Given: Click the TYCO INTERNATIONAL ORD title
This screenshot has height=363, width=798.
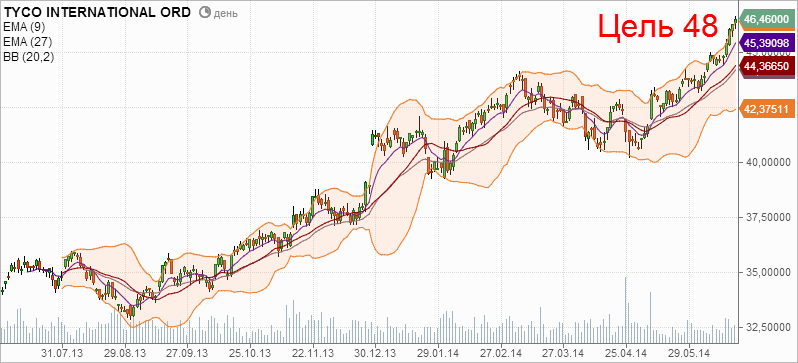Looking at the screenshot, I should pyautogui.click(x=98, y=13).
